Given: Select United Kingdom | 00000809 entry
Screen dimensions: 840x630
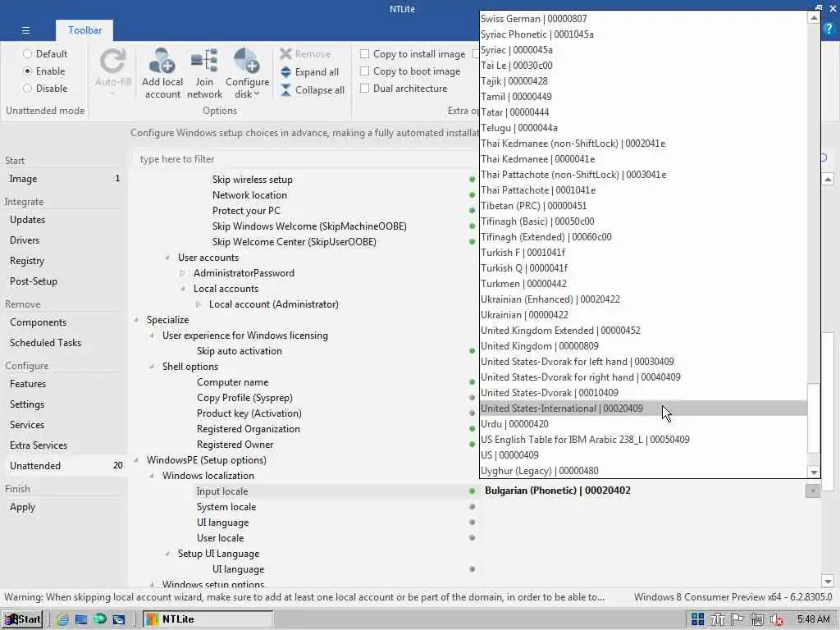Looking at the screenshot, I should 643,346.
